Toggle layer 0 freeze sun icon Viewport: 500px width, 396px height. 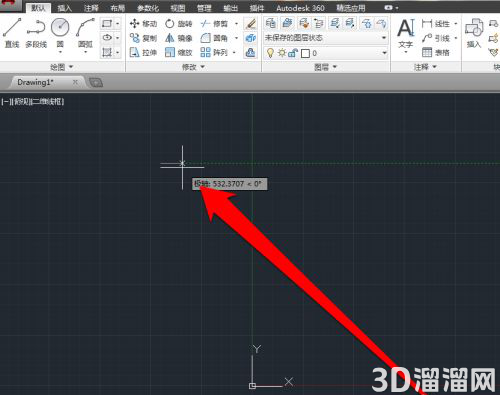(282, 53)
